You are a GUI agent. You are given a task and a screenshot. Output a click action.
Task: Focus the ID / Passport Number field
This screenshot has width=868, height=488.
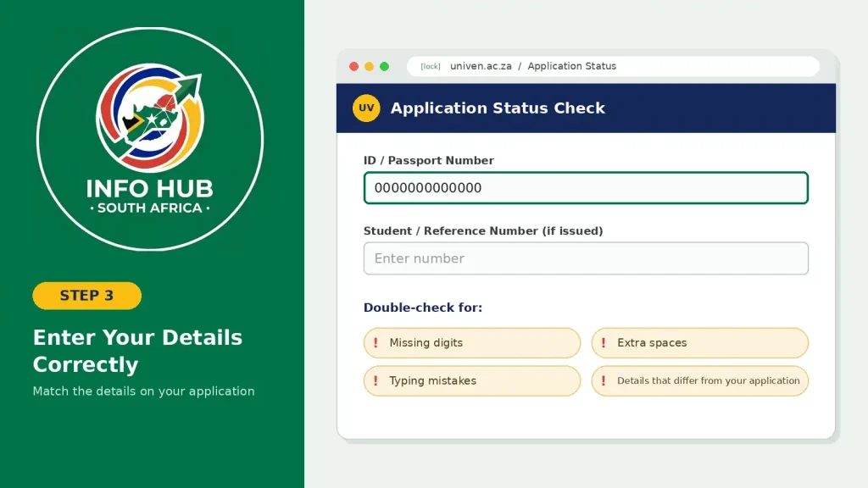coord(586,188)
